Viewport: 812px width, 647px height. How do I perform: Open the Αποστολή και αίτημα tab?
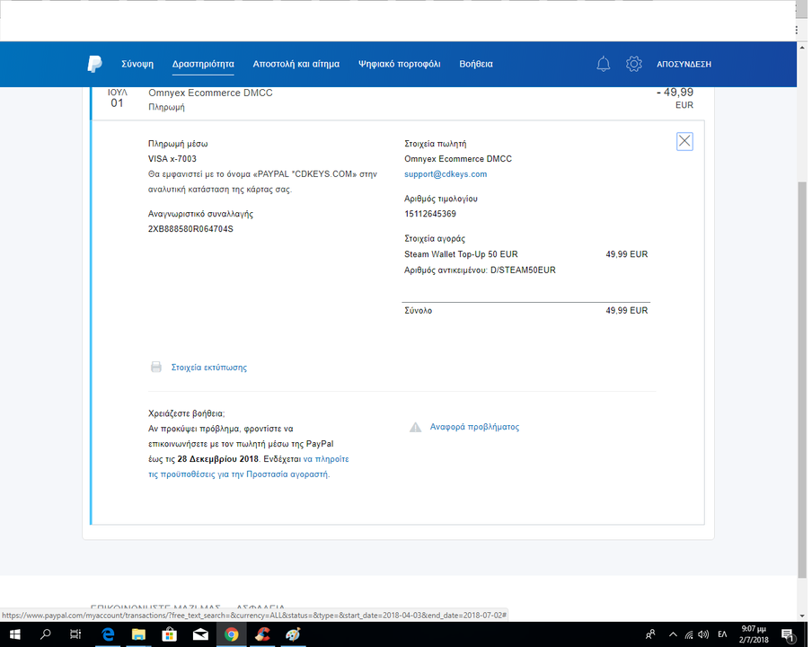pos(296,64)
